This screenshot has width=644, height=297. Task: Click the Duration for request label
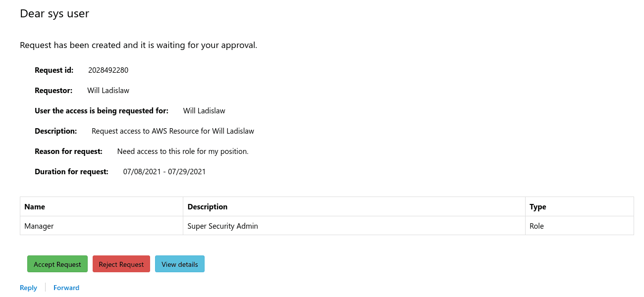(71, 172)
